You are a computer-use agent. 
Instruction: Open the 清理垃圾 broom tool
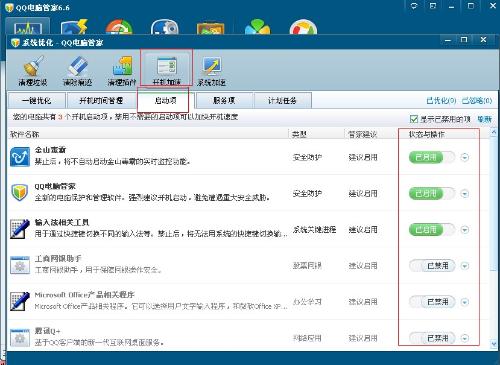[33, 70]
